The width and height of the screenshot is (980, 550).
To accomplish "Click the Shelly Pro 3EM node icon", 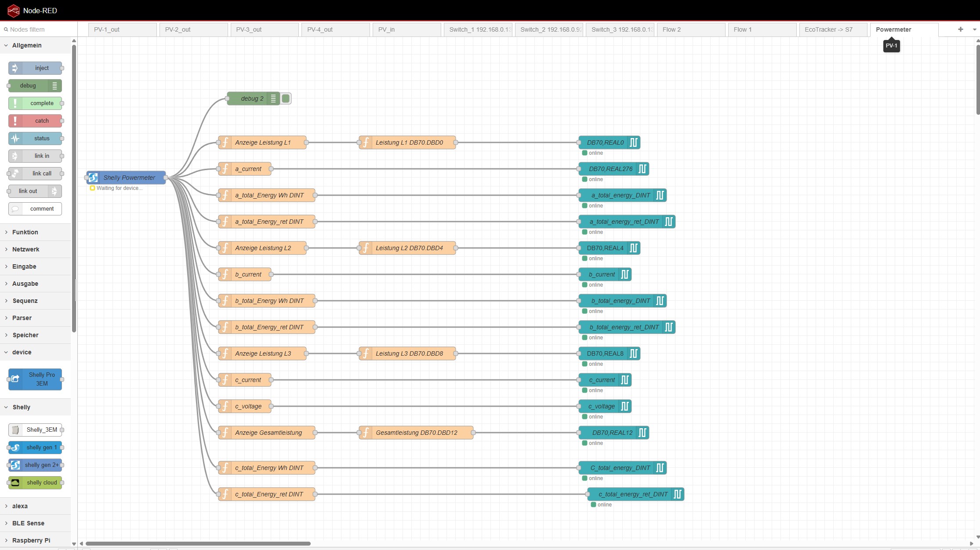I will pos(15,379).
